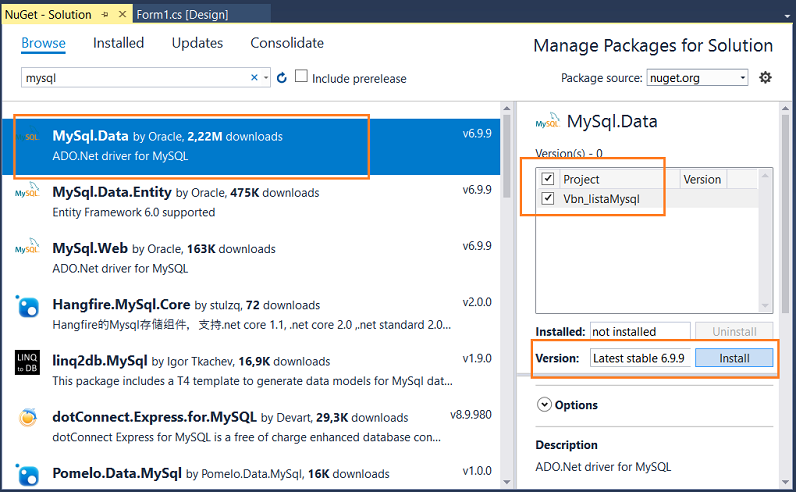This screenshot has height=492, width=796.
Task: Click project list scrollbar down arrow
Action: coord(765,306)
